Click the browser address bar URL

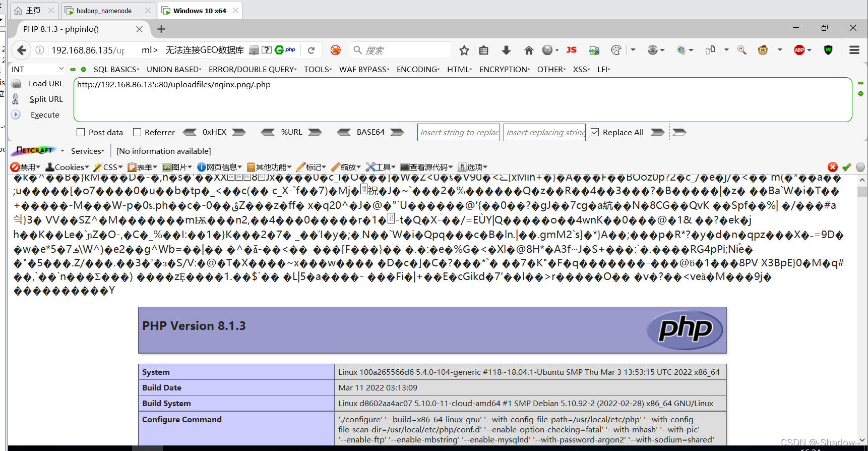pos(88,50)
